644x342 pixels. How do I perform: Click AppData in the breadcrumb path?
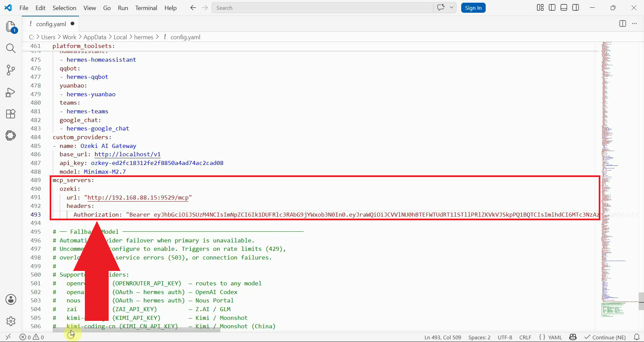pyautogui.click(x=95, y=37)
